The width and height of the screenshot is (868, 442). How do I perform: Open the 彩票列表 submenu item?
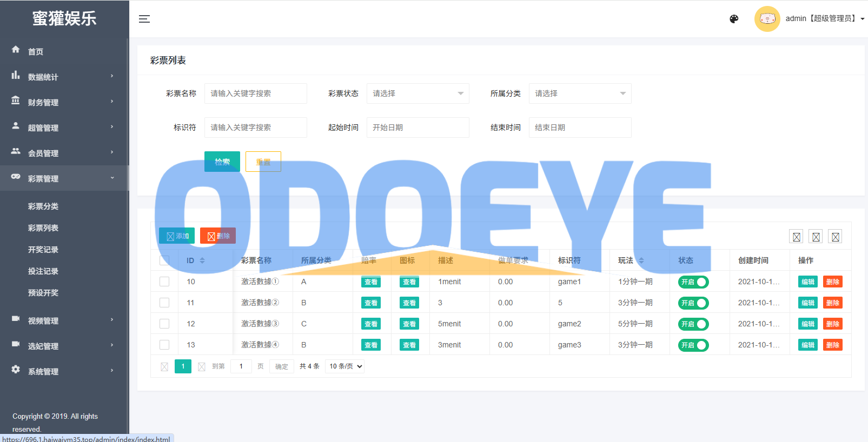click(43, 228)
